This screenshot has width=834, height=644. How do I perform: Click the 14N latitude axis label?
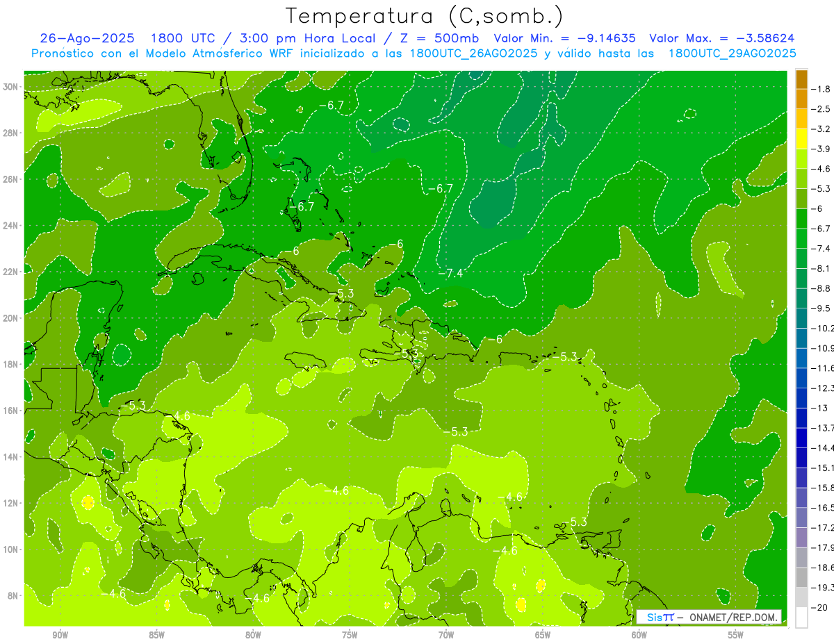[12, 457]
